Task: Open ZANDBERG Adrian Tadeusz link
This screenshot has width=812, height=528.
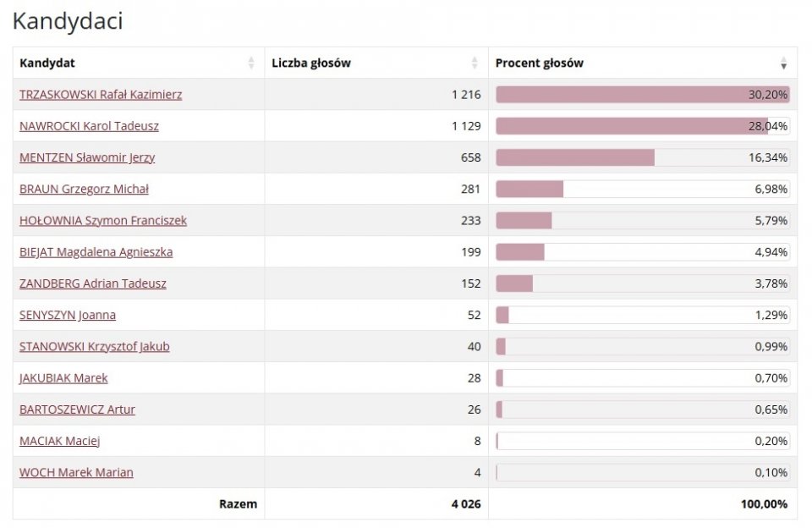Action: click(93, 283)
